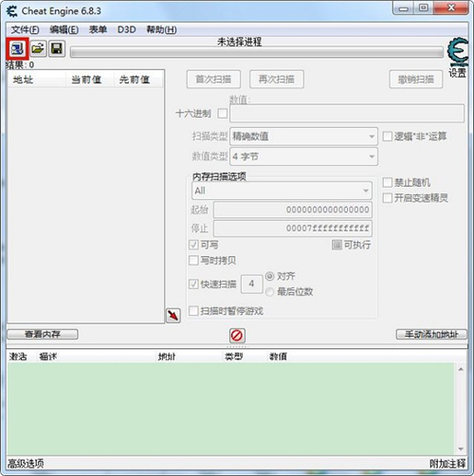474x476 pixels.
Task: Open the 文件(F) menu
Action: click(x=25, y=29)
